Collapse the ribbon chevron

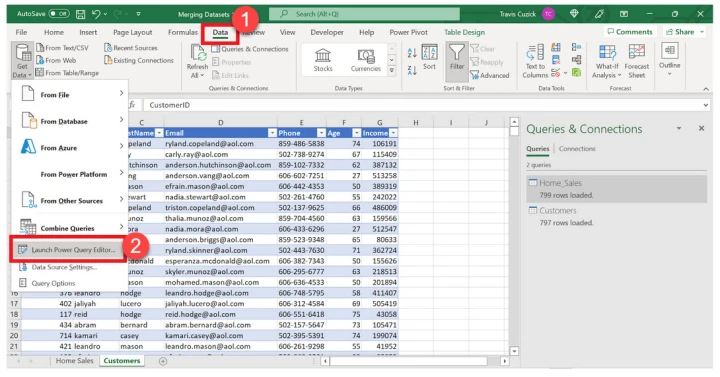706,89
